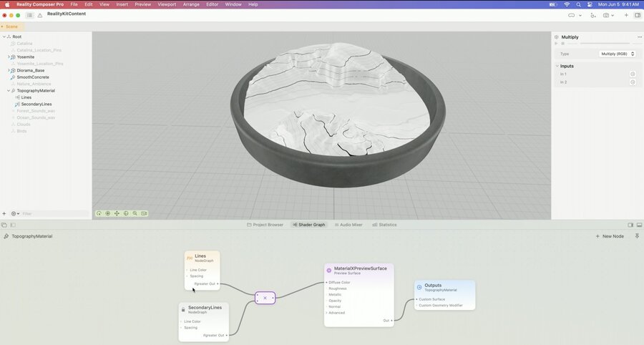The height and width of the screenshot is (345, 644).
Task: Open Control Center in menu bar
Action: [x=590, y=4]
